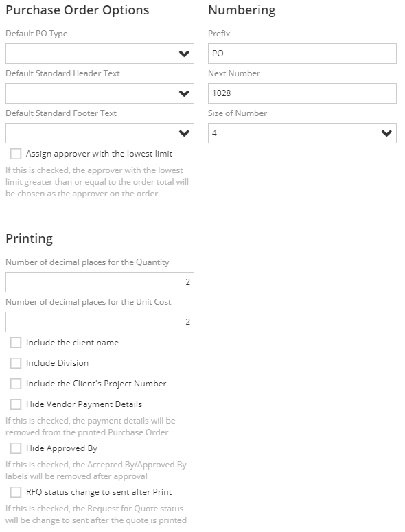Click the chevron arrow in Size of Number
The width and height of the screenshot is (405, 532).
click(x=386, y=133)
